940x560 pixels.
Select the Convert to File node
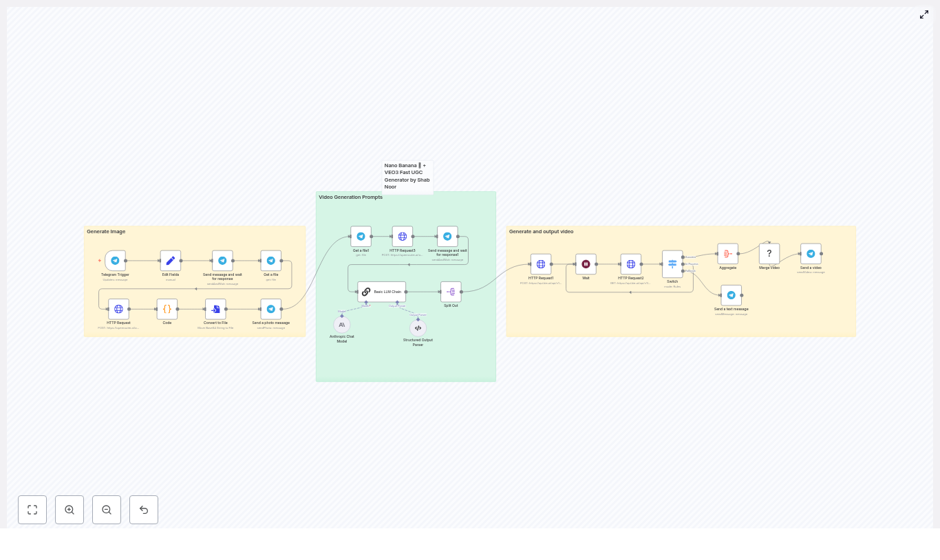[x=215, y=308]
